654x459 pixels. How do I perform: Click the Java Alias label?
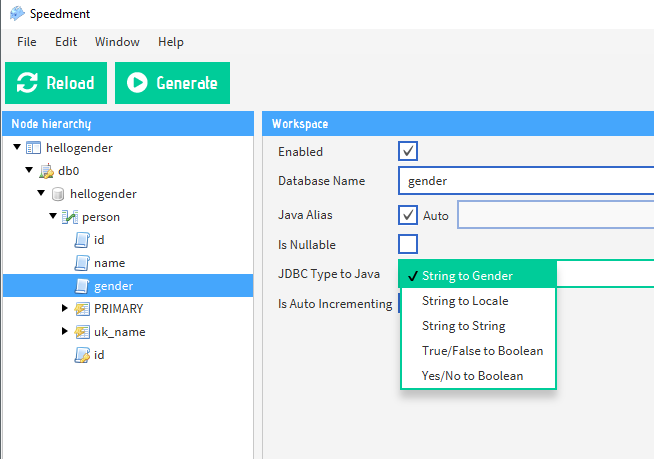305,215
